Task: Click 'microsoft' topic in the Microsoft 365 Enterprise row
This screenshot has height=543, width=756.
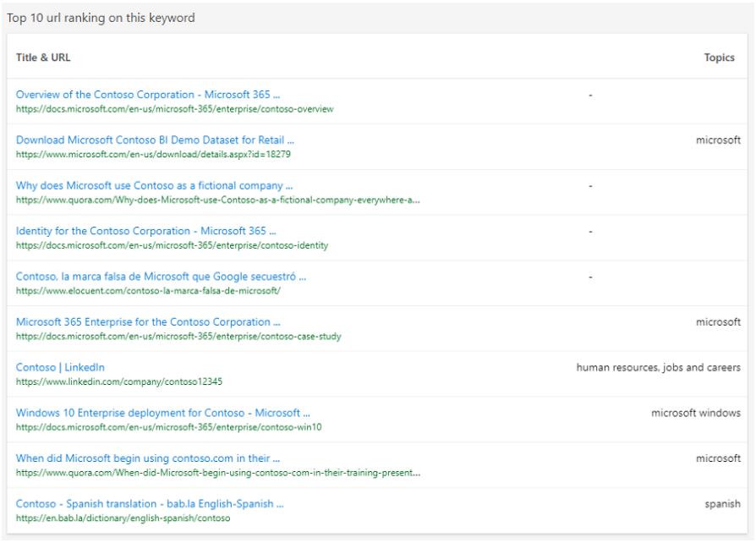Action: click(719, 321)
